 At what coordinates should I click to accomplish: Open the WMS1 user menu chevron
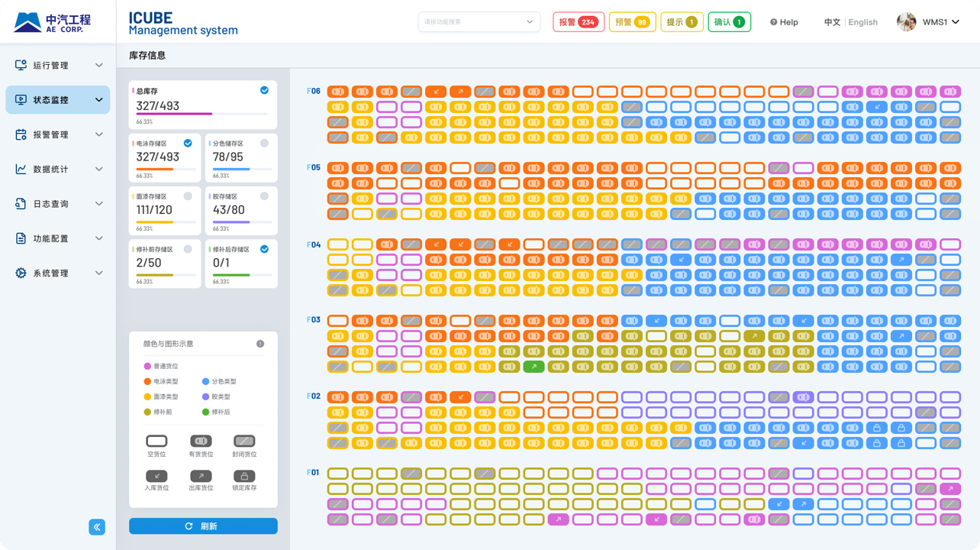[956, 22]
